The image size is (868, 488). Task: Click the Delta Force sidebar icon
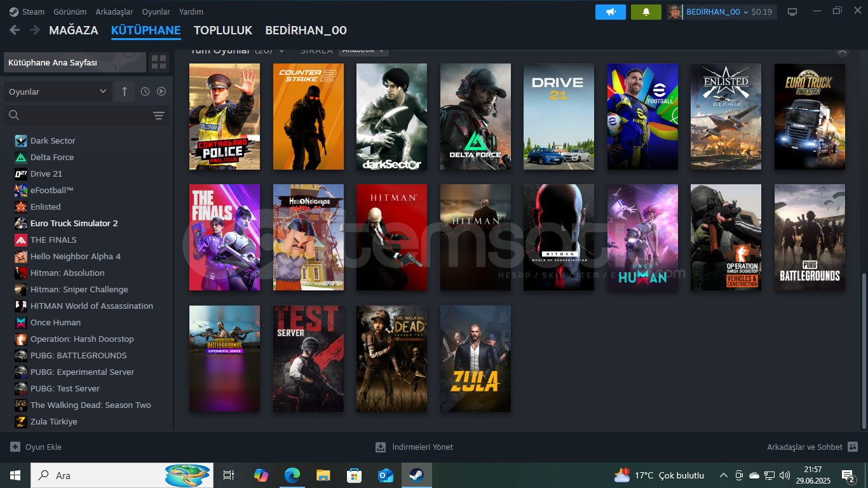(21, 157)
